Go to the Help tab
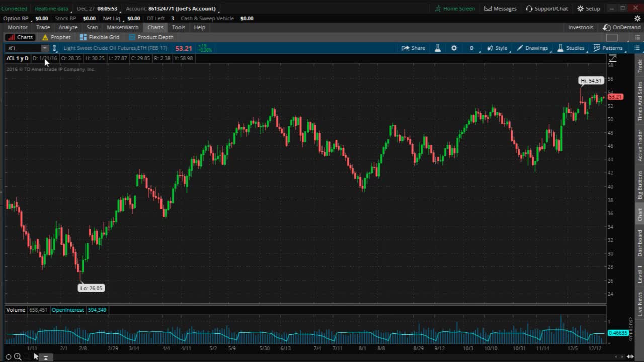644x362 pixels. click(200, 27)
